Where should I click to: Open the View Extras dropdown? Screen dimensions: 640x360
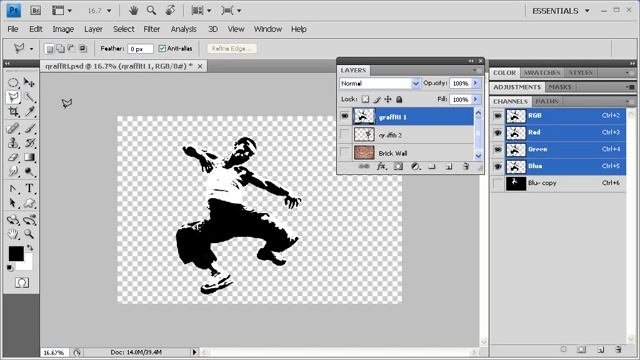62,11
